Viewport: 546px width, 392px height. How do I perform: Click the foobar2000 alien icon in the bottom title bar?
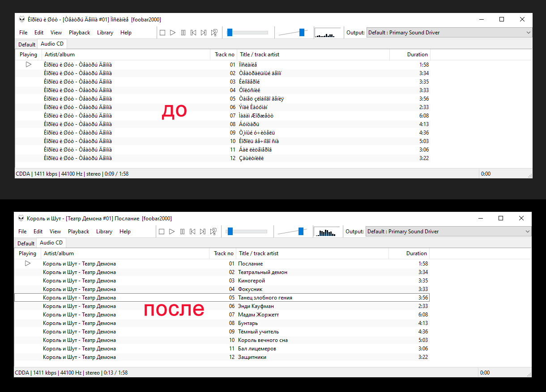pos(21,218)
